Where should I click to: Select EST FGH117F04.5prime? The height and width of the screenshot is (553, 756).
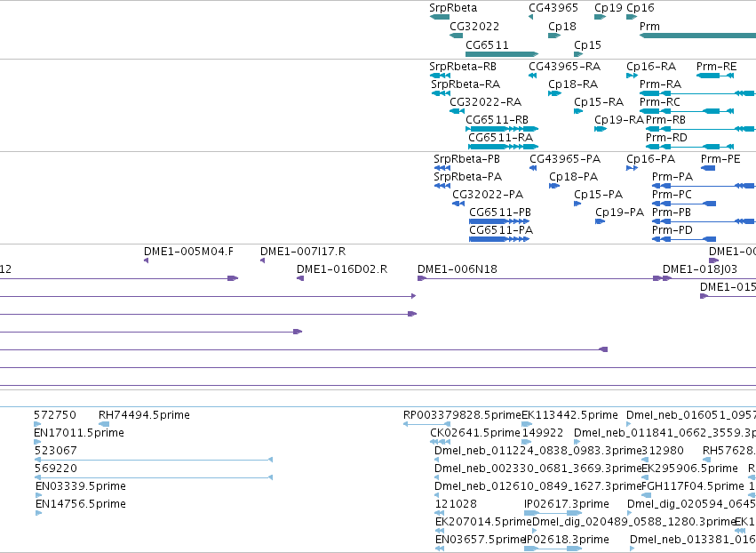(646, 495)
